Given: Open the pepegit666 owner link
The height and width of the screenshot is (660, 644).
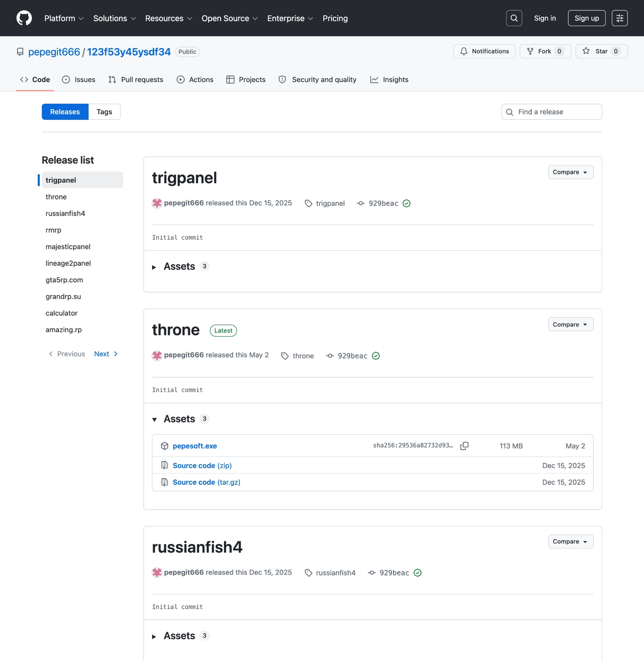Looking at the screenshot, I should point(54,52).
